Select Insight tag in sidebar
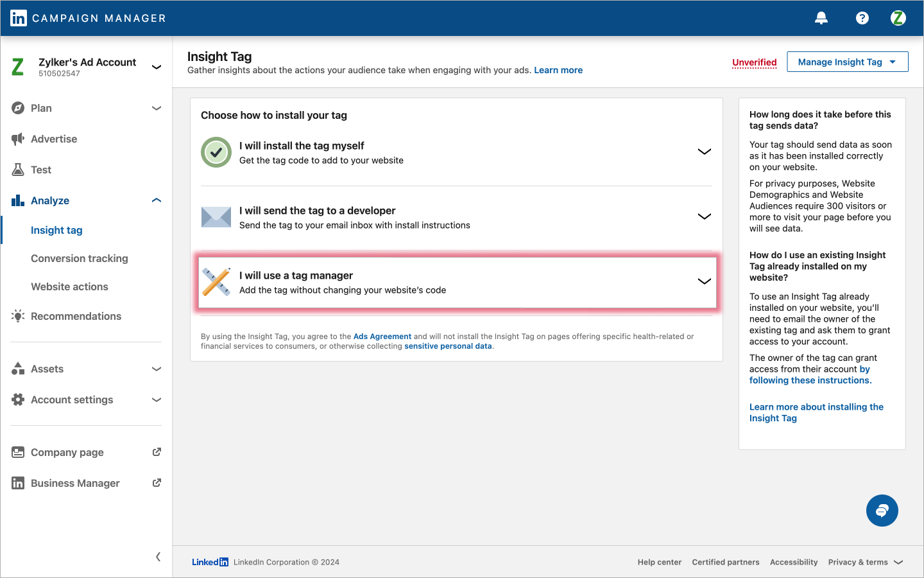Image resolution: width=924 pixels, height=578 pixels. [56, 230]
